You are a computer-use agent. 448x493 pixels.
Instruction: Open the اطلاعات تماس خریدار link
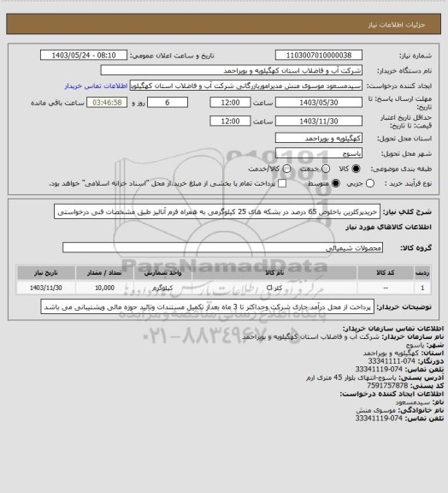(x=96, y=86)
